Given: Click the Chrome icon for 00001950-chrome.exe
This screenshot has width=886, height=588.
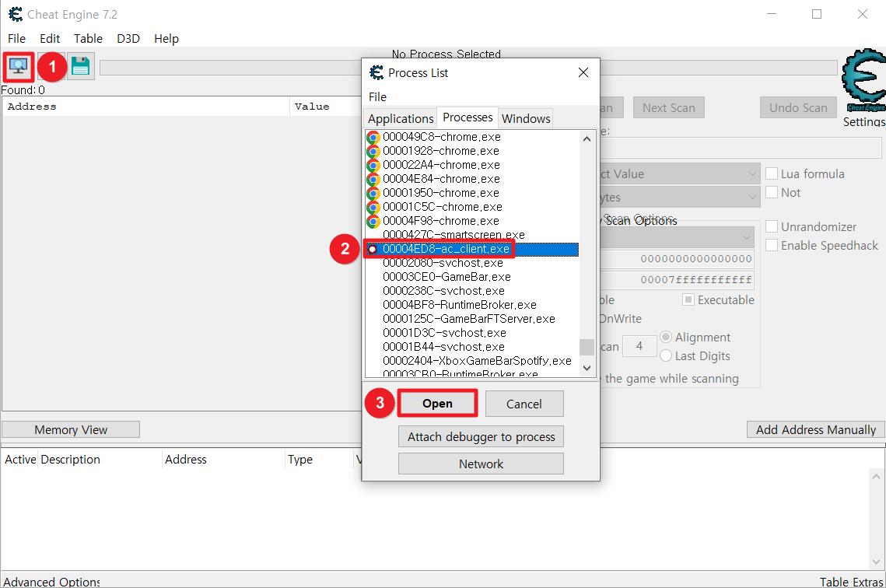Looking at the screenshot, I should point(373,193).
